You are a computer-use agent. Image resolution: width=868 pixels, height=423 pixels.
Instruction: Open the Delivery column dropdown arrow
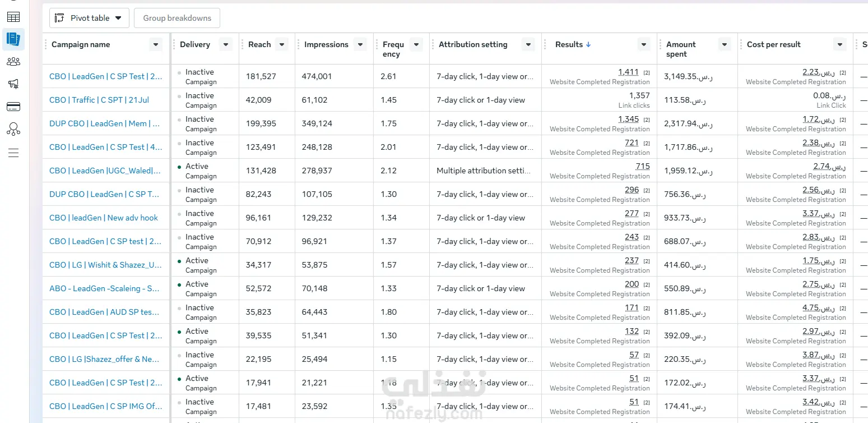click(226, 45)
